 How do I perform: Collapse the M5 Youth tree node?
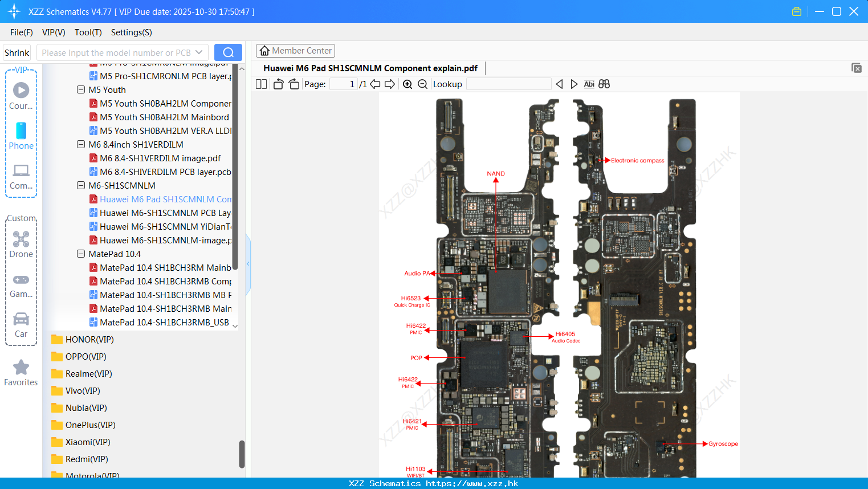tap(81, 89)
